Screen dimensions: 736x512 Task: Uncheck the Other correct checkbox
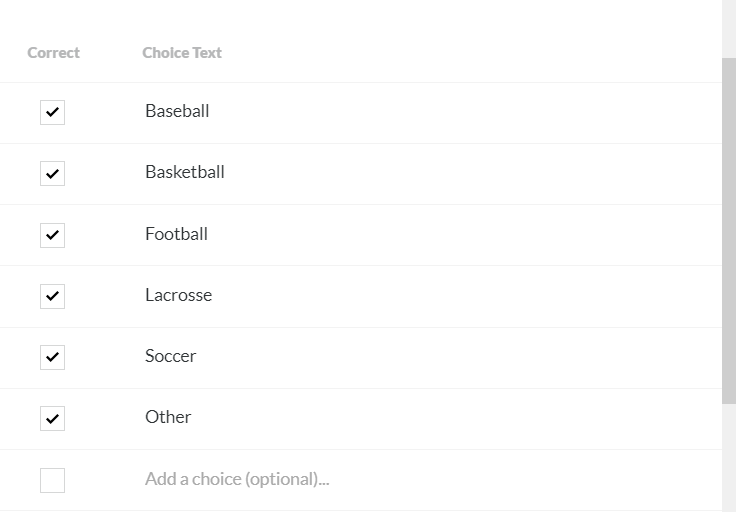[x=52, y=418]
